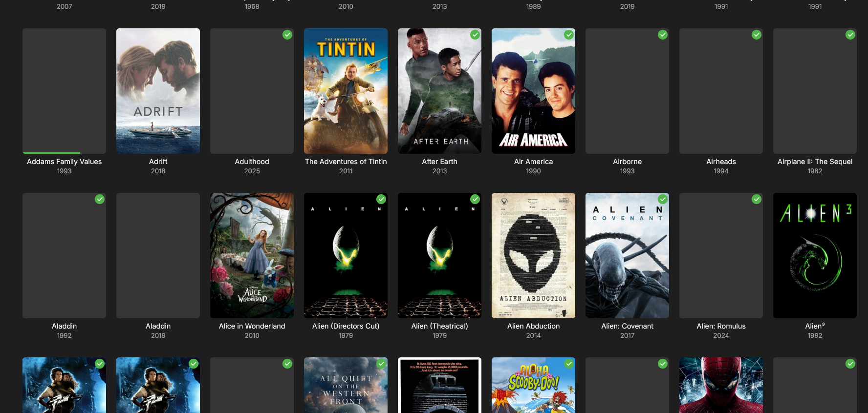Click the Alien Abduction title link
868x413 pixels.
point(533,326)
